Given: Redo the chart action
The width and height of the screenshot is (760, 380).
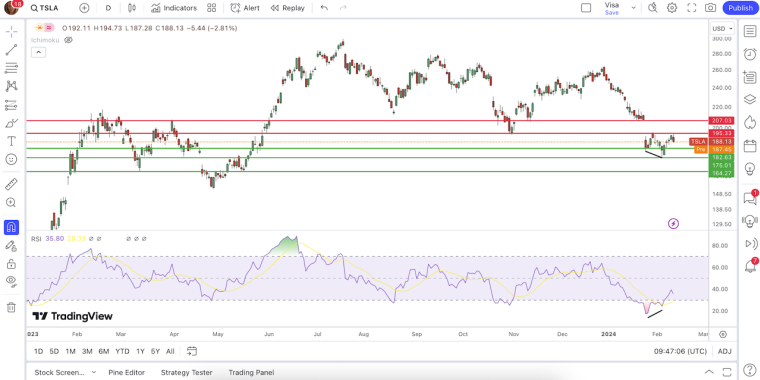Looking at the screenshot, I should point(343,8).
